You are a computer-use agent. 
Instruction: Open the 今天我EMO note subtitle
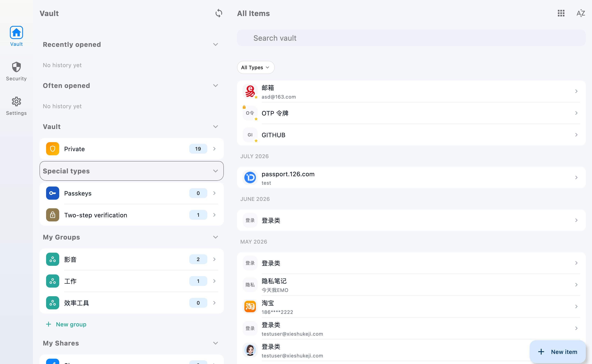coord(275,290)
